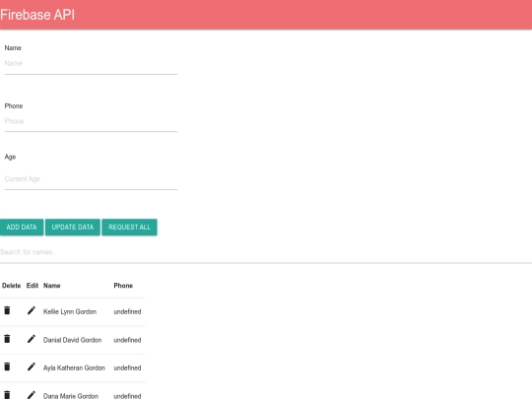Click the Age field label
532x399 pixels.
click(10, 157)
